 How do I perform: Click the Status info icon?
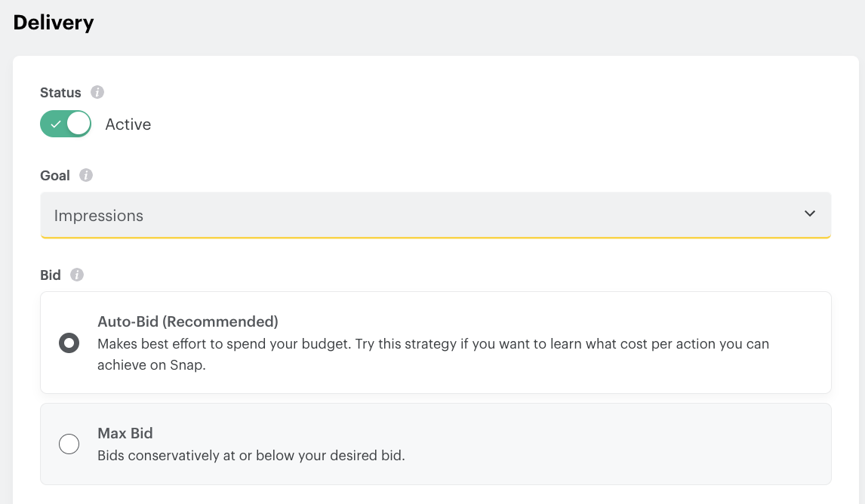tap(97, 92)
